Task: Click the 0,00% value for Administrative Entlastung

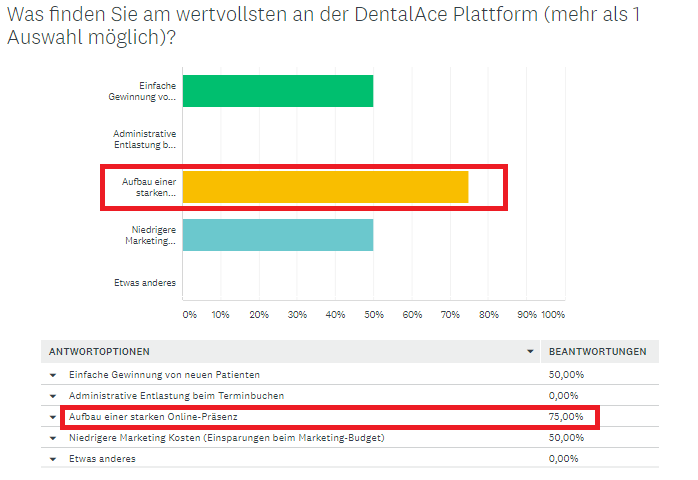Action: tap(564, 396)
